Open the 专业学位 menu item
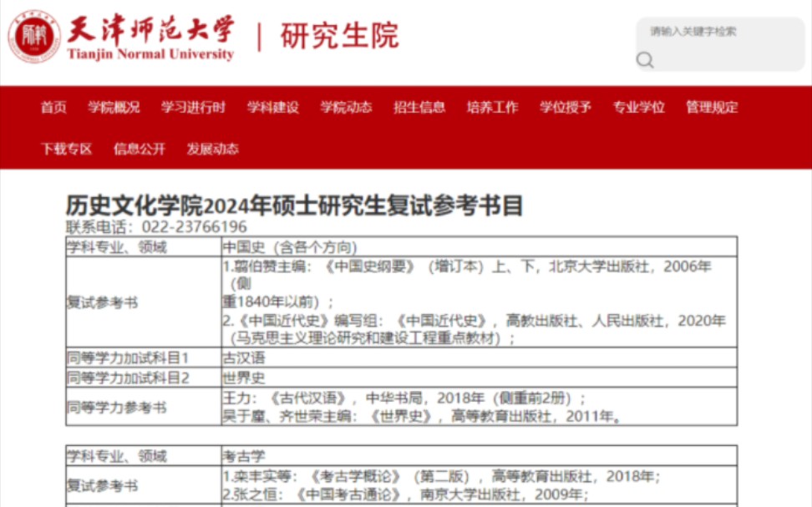812x507 pixels. pos(639,107)
